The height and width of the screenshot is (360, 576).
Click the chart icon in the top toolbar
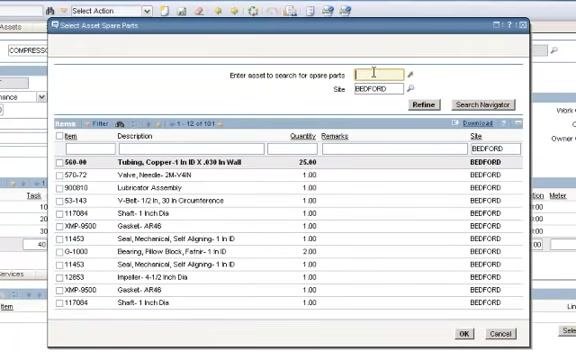[x=182, y=11]
